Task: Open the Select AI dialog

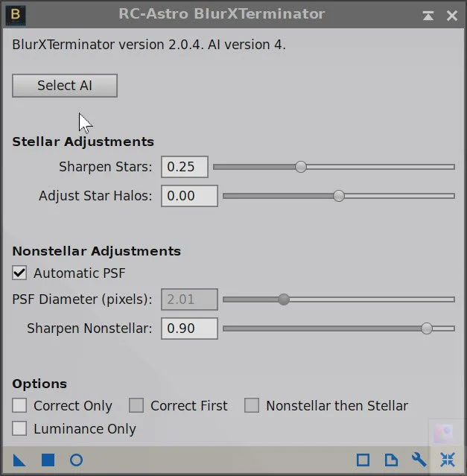Action: point(65,86)
